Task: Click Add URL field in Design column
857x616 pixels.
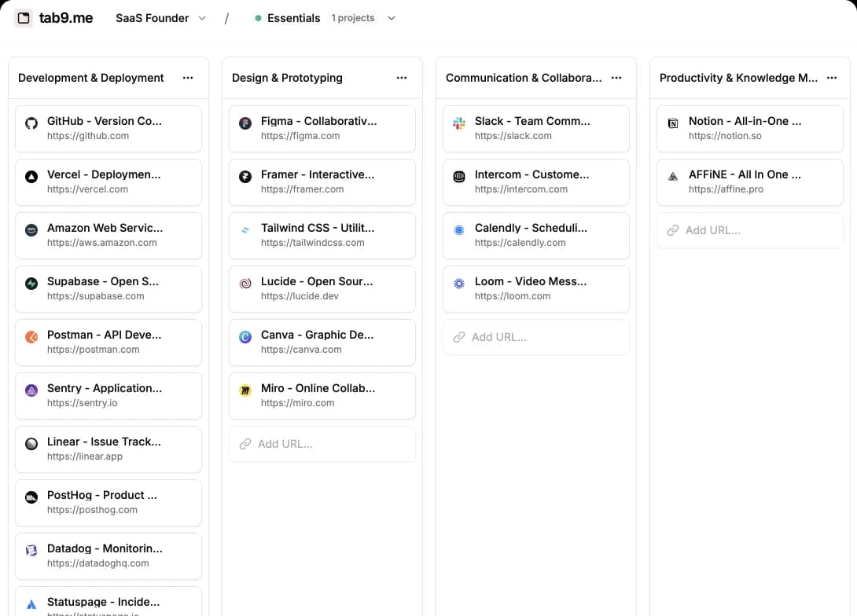Action: tap(322, 444)
